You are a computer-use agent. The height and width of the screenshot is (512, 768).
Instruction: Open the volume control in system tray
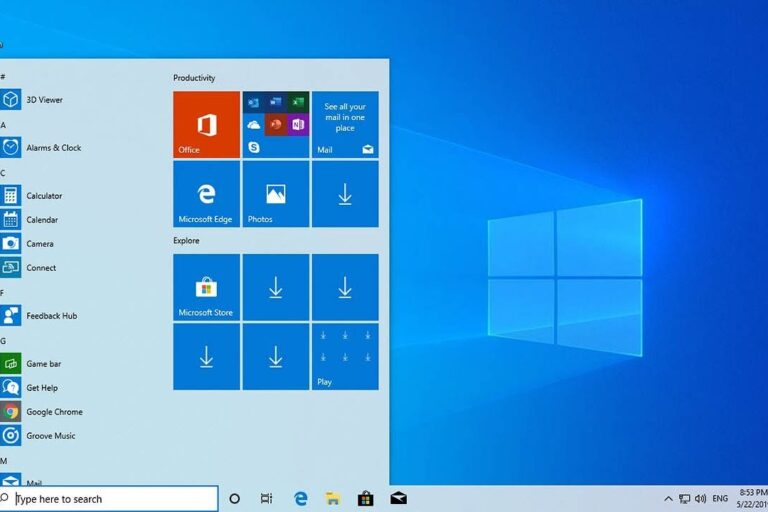tap(700, 498)
